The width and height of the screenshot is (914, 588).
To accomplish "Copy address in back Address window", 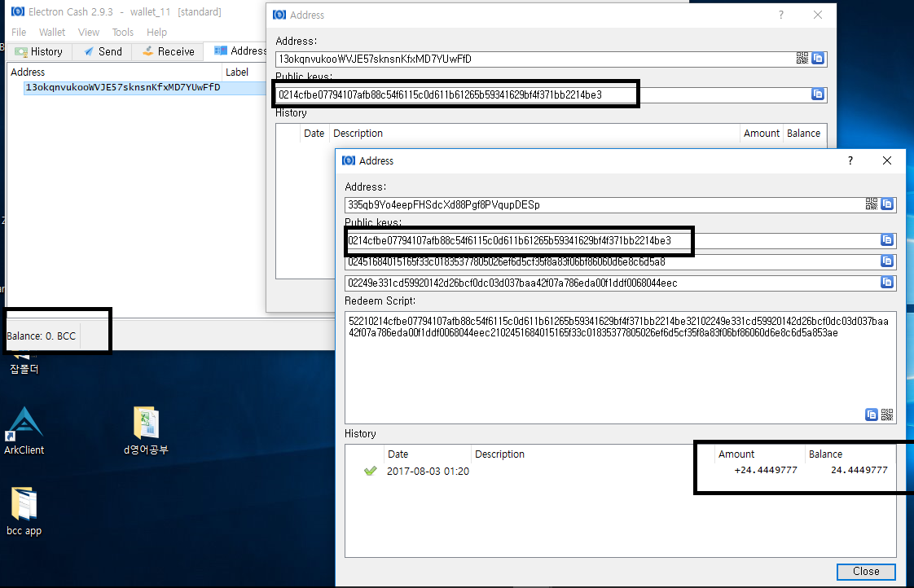I will tap(818, 59).
